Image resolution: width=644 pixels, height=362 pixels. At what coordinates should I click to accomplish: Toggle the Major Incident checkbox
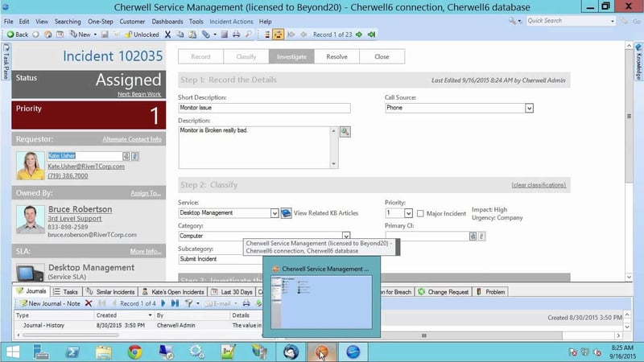click(x=419, y=213)
